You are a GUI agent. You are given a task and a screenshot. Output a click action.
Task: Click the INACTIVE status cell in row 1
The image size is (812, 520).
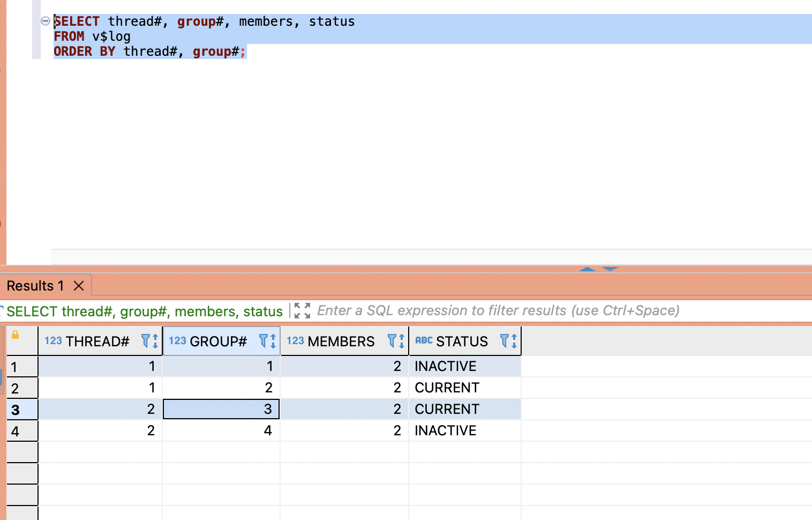[445, 366]
